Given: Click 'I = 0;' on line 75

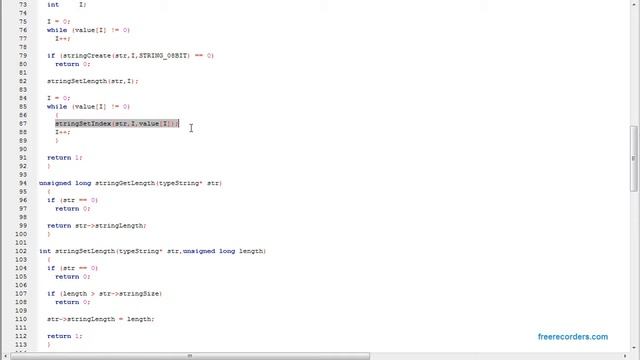Looking at the screenshot, I should click(x=59, y=21).
